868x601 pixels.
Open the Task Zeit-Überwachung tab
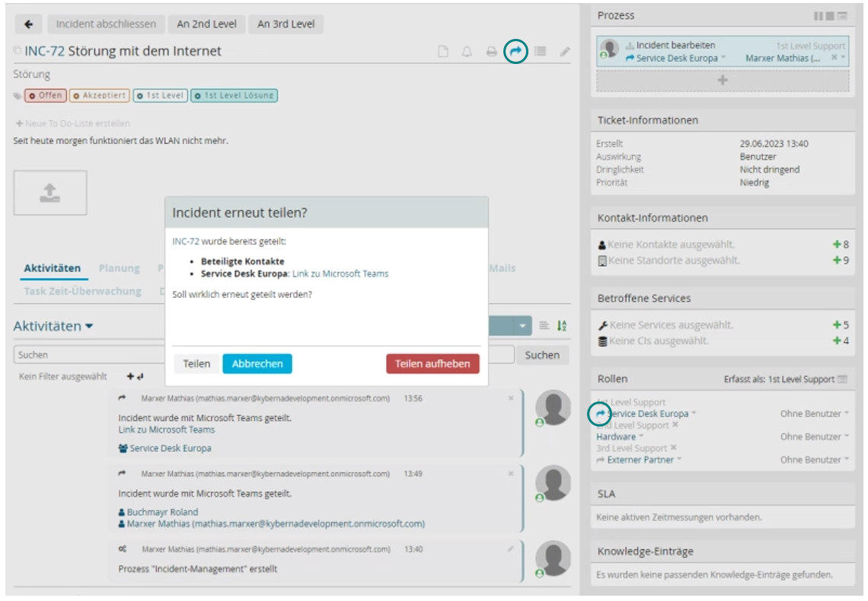82,291
